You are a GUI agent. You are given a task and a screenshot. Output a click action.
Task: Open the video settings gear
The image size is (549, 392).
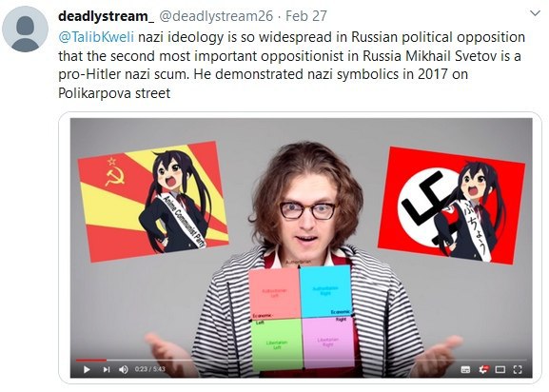[483, 369]
